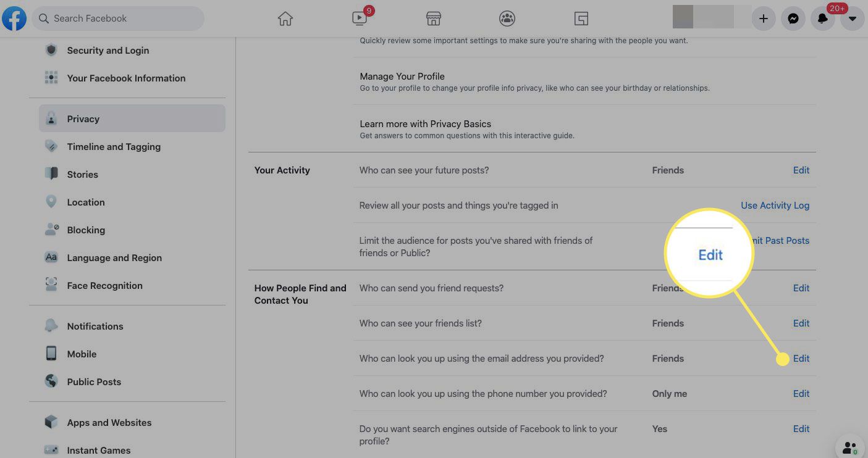Click the Public Posts globe icon
The width and height of the screenshot is (868, 458).
pyautogui.click(x=51, y=381)
